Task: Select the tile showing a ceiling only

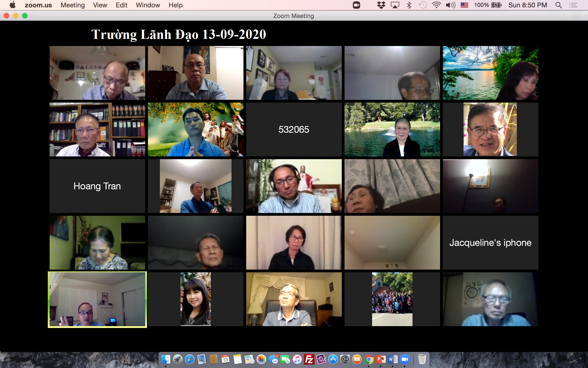Action: tap(392, 242)
